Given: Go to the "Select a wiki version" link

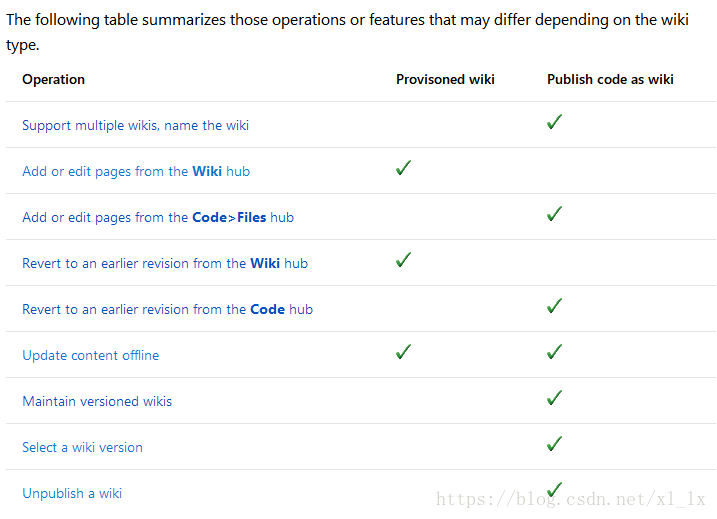Looking at the screenshot, I should coord(82,447).
